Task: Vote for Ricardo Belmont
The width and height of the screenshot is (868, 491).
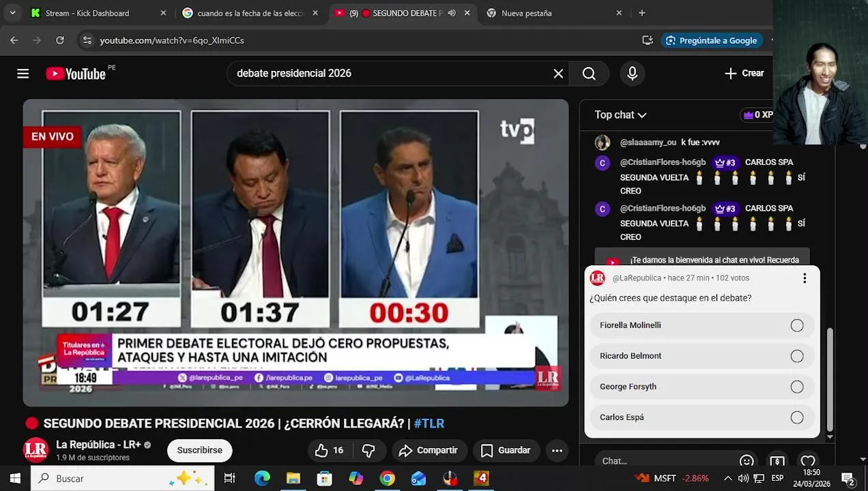Action: (x=702, y=356)
